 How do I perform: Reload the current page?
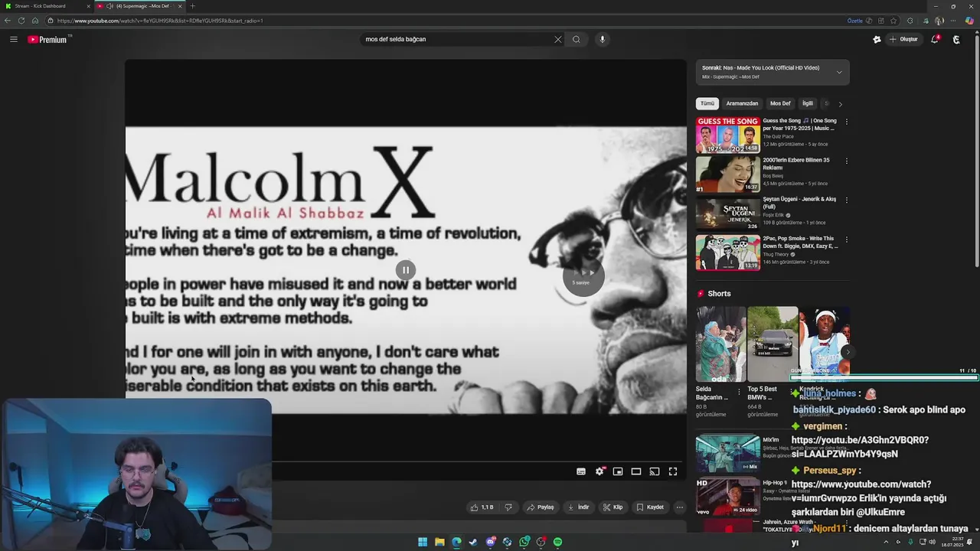pos(21,21)
